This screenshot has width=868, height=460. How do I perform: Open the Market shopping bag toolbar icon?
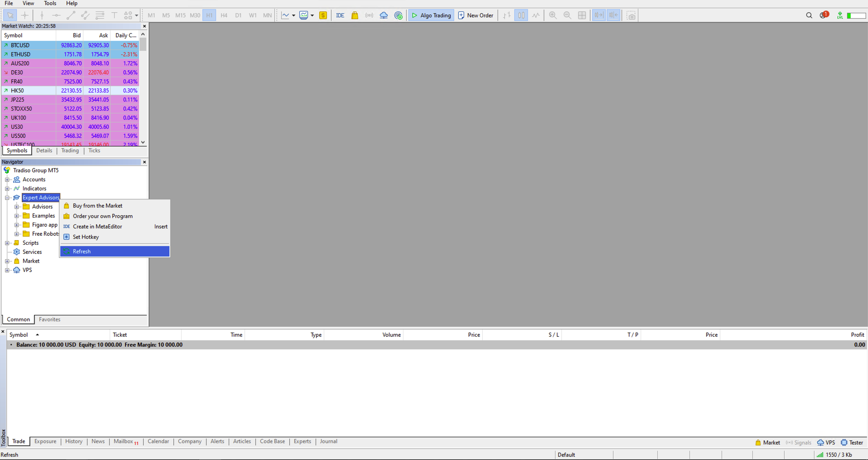coord(355,15)
